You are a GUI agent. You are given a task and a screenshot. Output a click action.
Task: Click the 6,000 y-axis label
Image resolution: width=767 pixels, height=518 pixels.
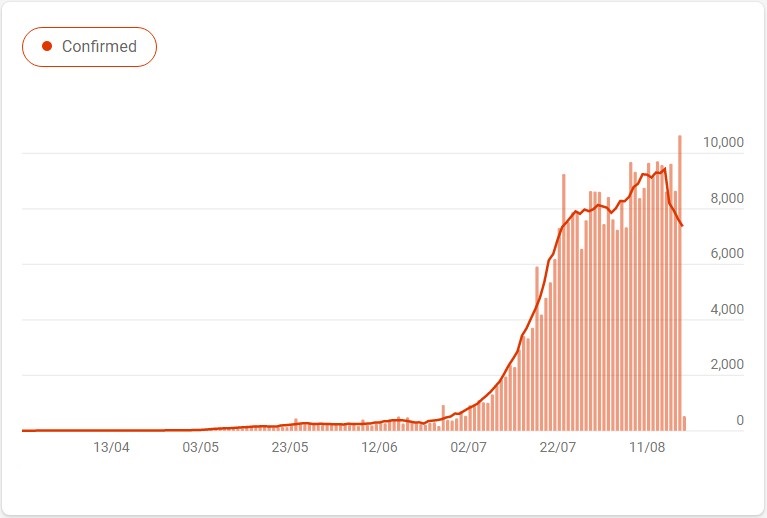(727, 253)
